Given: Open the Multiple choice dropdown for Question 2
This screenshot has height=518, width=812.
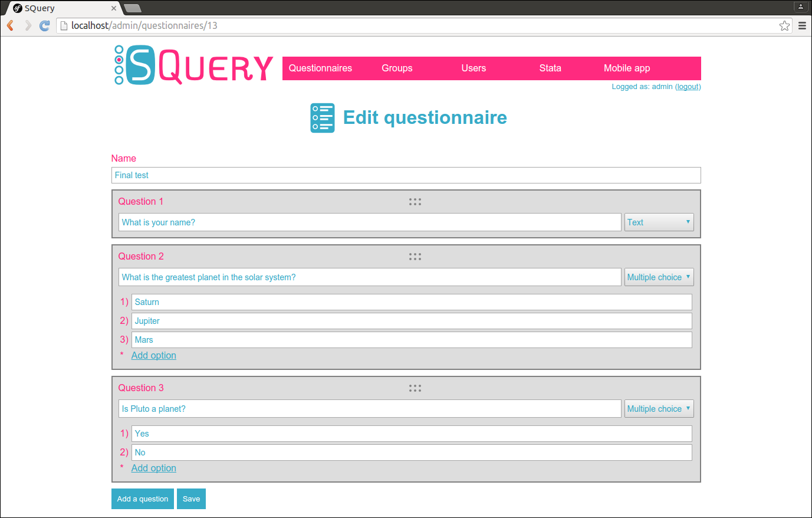Looking at the screenshot, I should coord(659,277).
